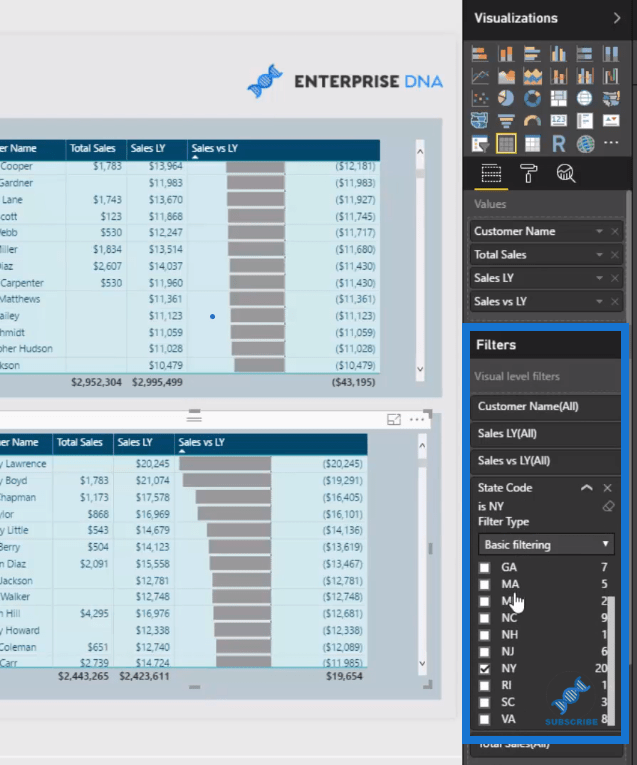The height and width of the screenshot is (765, 637).
Task: Select the Gauge visual
Action: pos(532,121)
